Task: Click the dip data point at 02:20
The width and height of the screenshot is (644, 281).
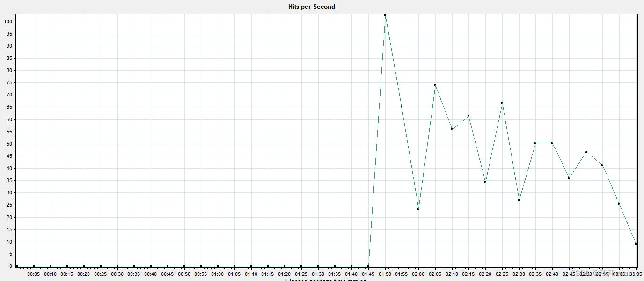Action: tap(485, 182)
